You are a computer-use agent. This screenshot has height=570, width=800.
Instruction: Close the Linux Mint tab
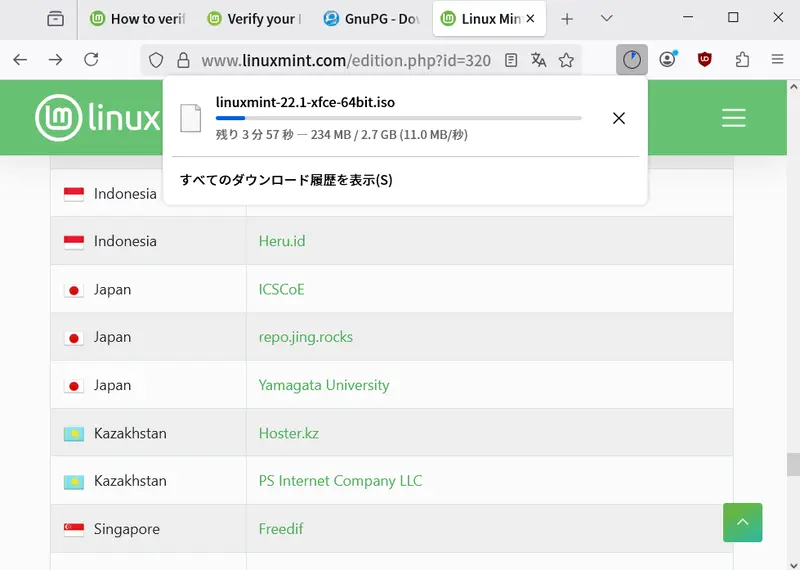[x=531, y=18]
